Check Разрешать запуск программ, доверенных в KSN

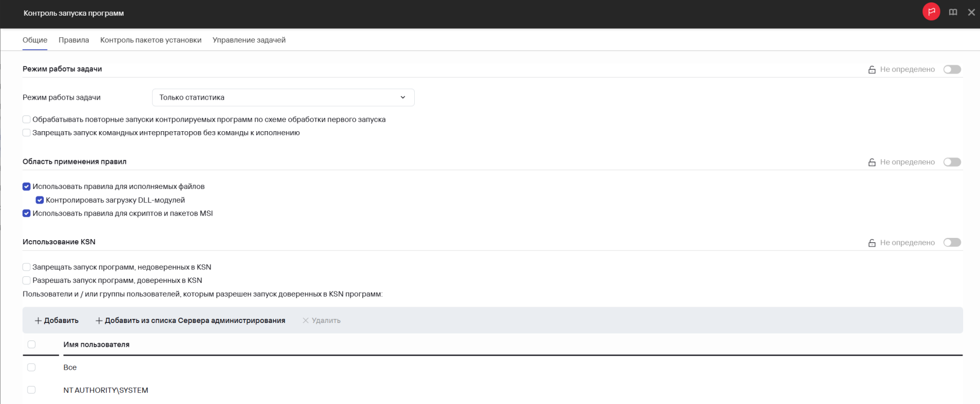click(26, 280)
